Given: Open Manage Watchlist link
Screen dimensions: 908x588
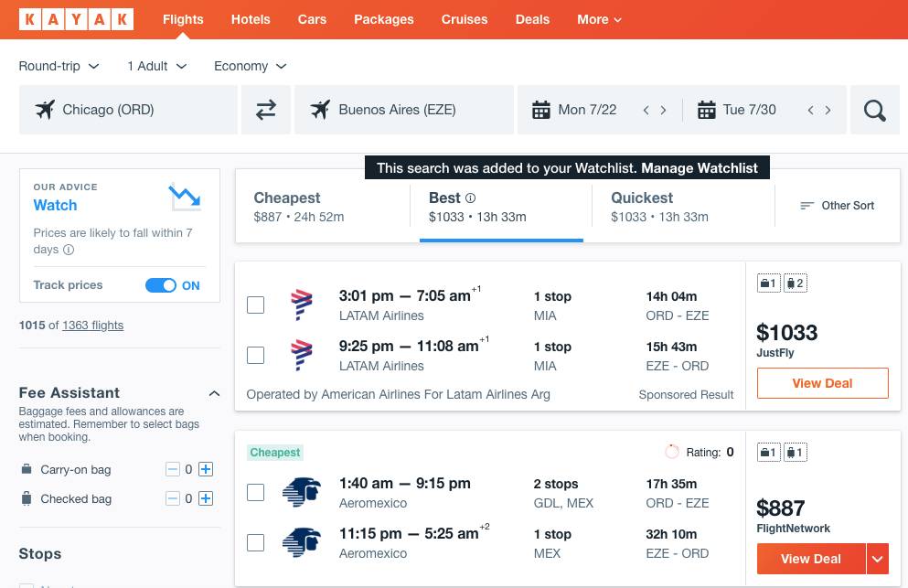Looking at the screenshot, I should [700, 168].
